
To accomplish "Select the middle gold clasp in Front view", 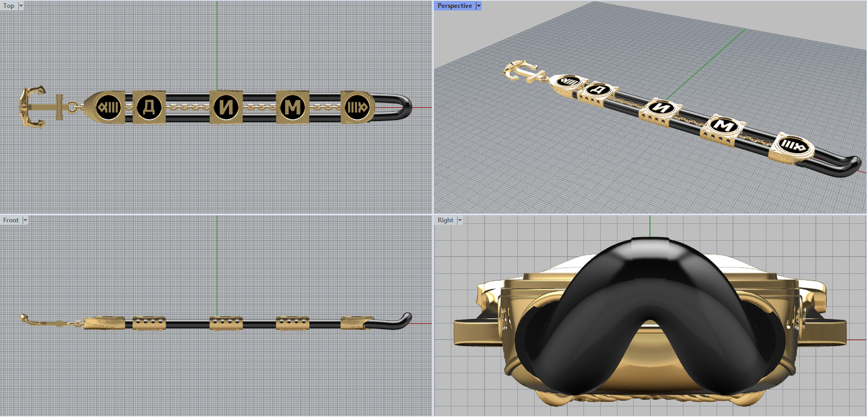I will (x=226, y=323).
